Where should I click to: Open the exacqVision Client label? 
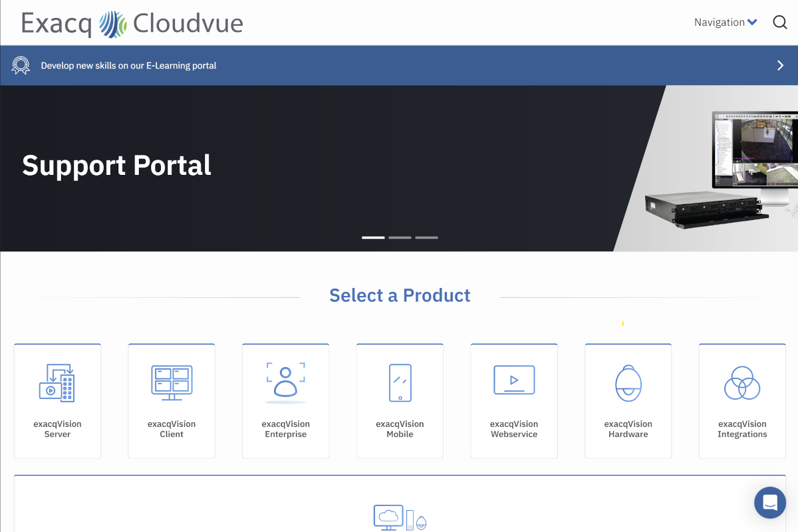coord(172,429)
